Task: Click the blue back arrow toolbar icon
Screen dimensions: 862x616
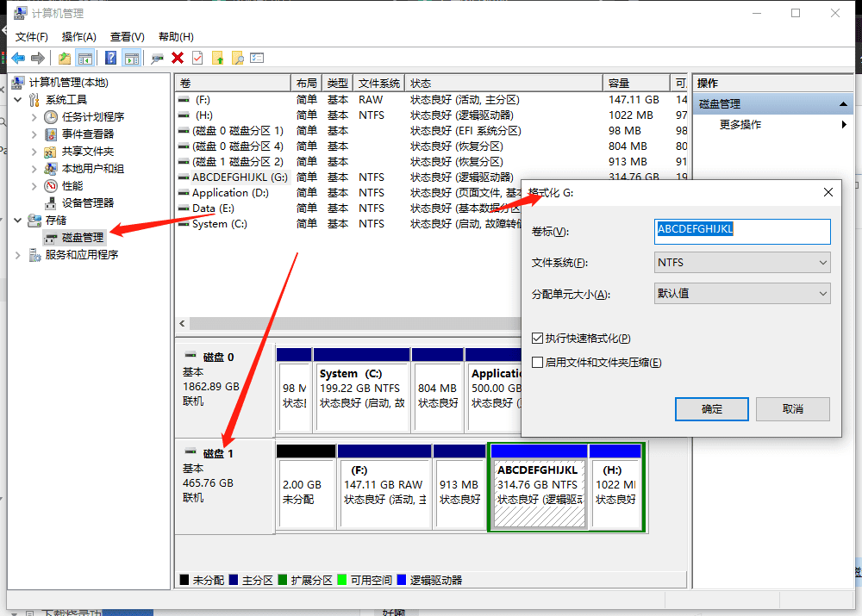Action: pos(17,59)
